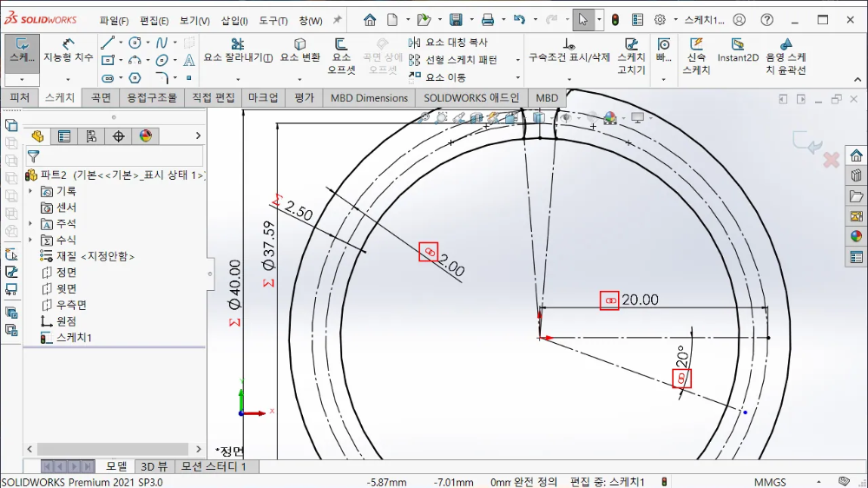Click 구속조건 표시/삭제 relations tool

(569, 50)
